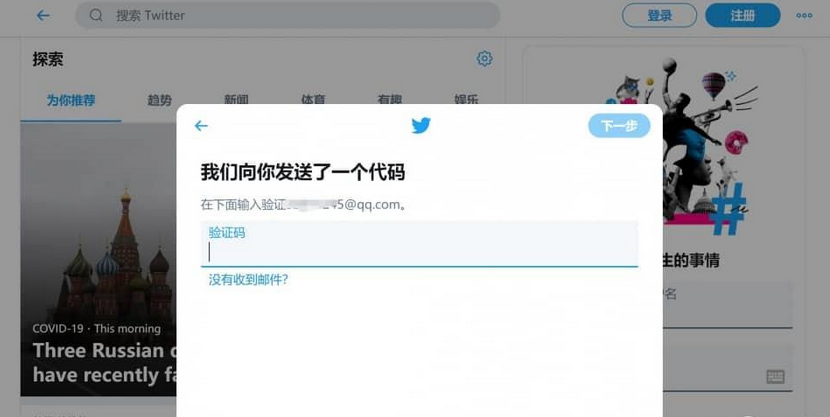The height and width of the screenshot is (417, 830).
Task: Click the search magnifier icon
Action: [96, 15]
